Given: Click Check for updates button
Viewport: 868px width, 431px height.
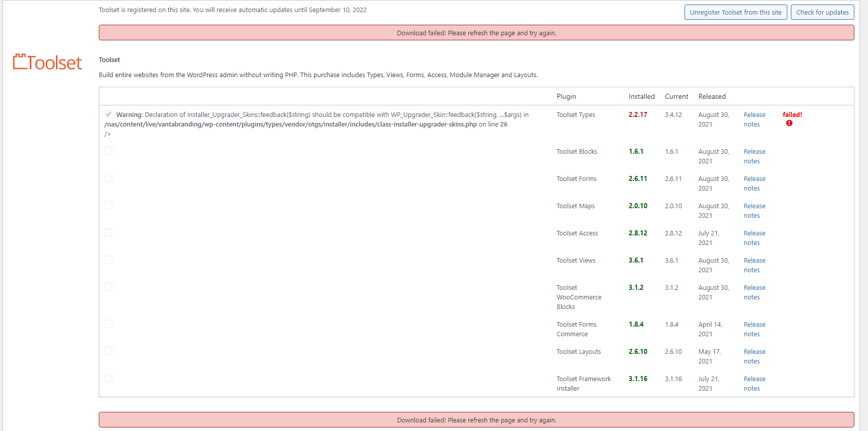Looking at the screenshot, I should pos(822,12).
